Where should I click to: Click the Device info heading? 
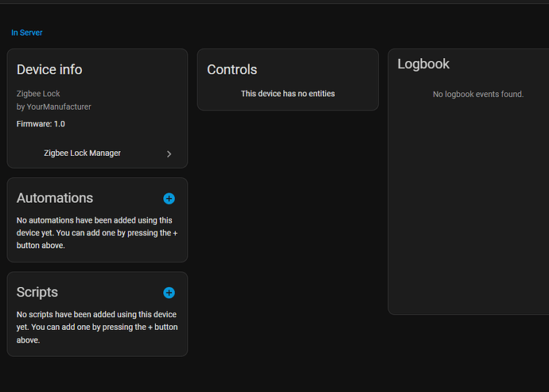[49, 70]
